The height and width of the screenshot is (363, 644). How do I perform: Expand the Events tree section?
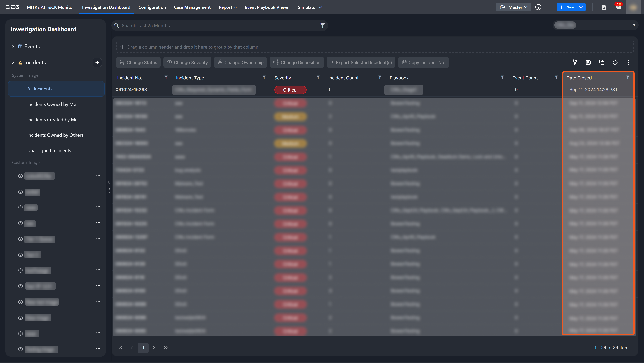click(x=13, y=46)
